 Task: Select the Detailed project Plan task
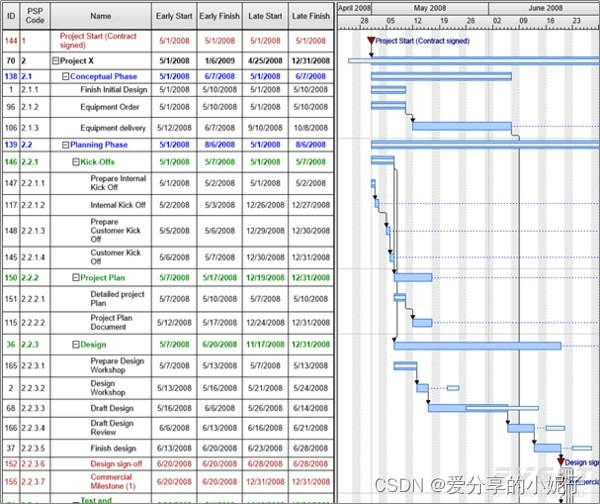(118, 298)
